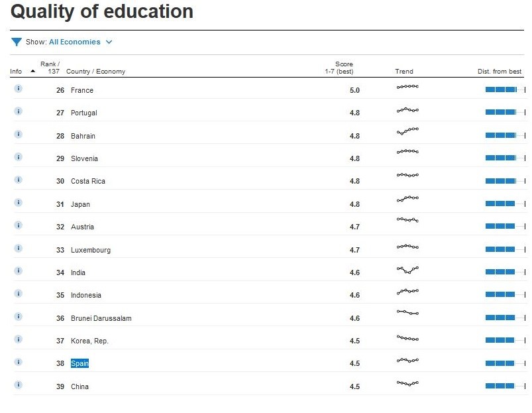Viewport: 532px width, 413px height.
Task: Open info icon for Portugal row
Action: [x=18, y=111]
